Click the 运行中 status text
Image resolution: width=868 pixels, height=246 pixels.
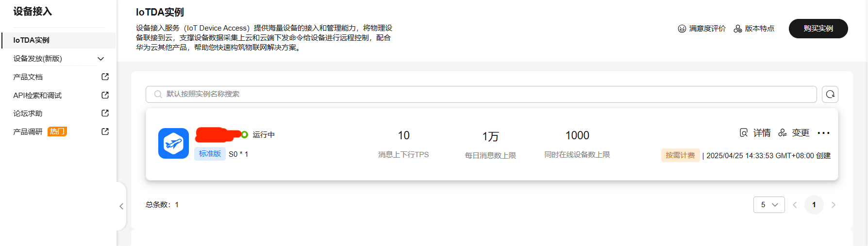point(264,134)
